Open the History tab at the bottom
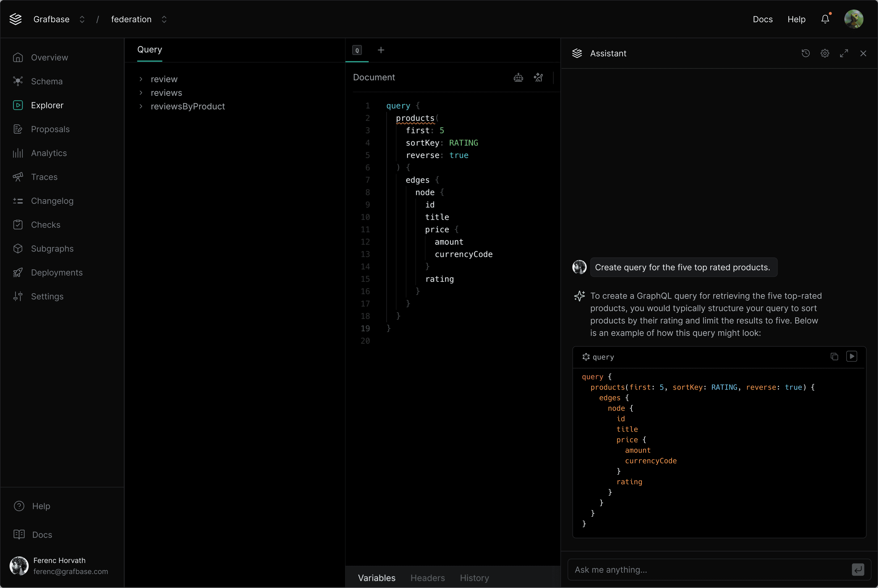The image size is (878, 588). coord(474,578)
